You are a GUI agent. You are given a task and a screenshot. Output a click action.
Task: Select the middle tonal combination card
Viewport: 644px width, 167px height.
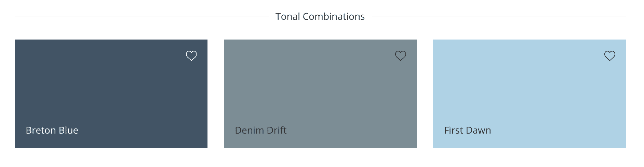tap(320, 94)
